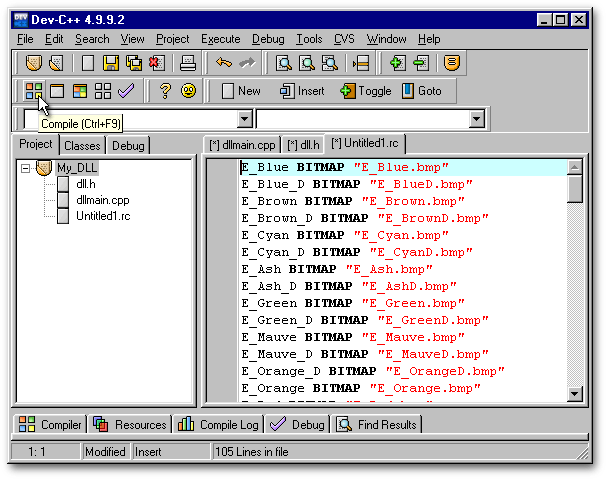This screenshot has height=479, width=606.
Task: Open the left class browser dropdown
Action: click(245, 119)
